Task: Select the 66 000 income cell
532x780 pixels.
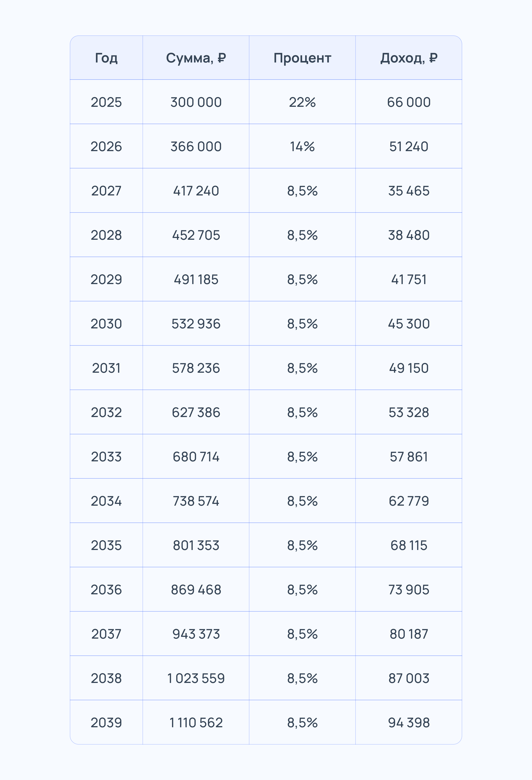Action: tap(409, 102)
